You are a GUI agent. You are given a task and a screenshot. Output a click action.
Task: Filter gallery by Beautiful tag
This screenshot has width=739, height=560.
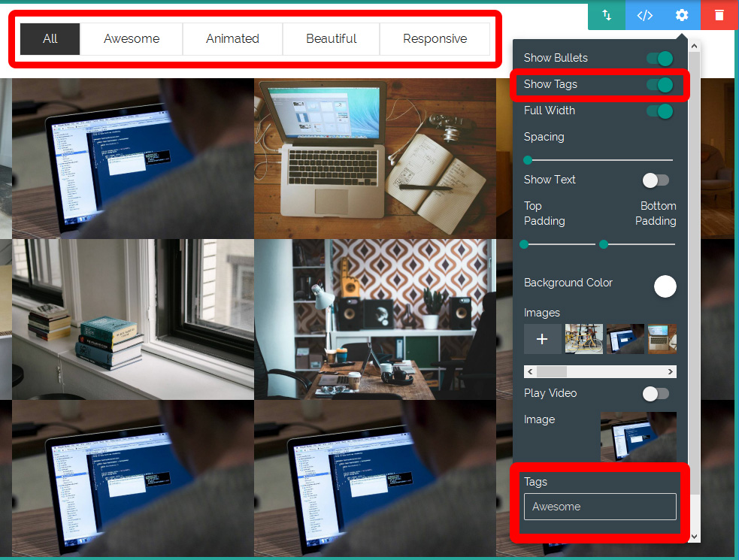pyautogui.click(x=331, y=39)
